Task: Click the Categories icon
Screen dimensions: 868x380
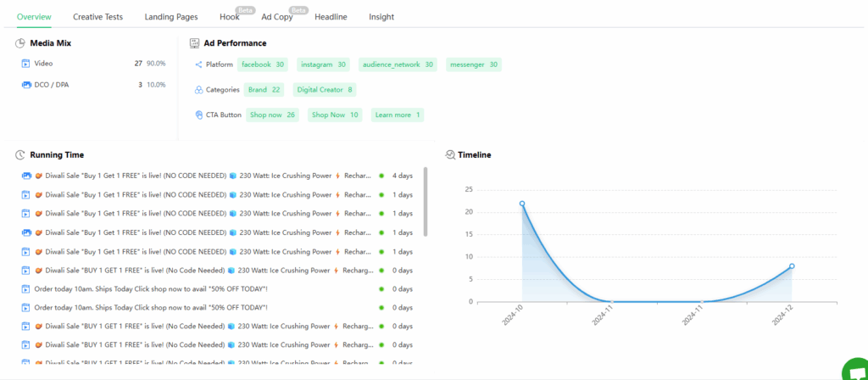Action: click(198, 90)
